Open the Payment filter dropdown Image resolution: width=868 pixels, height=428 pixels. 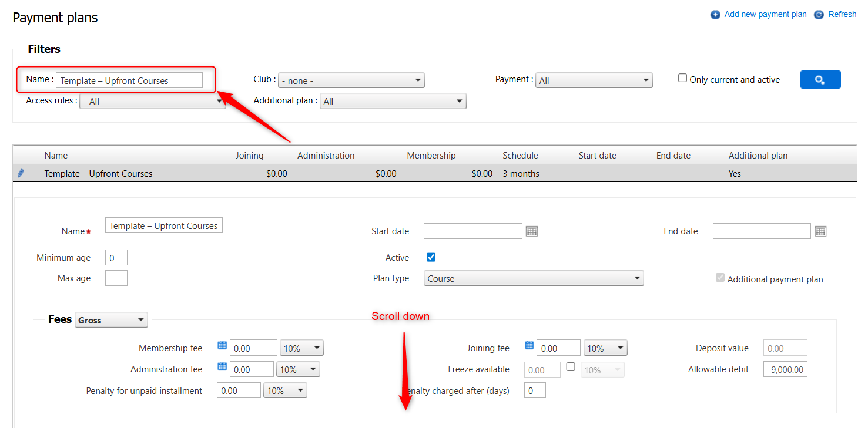(594, 80)
